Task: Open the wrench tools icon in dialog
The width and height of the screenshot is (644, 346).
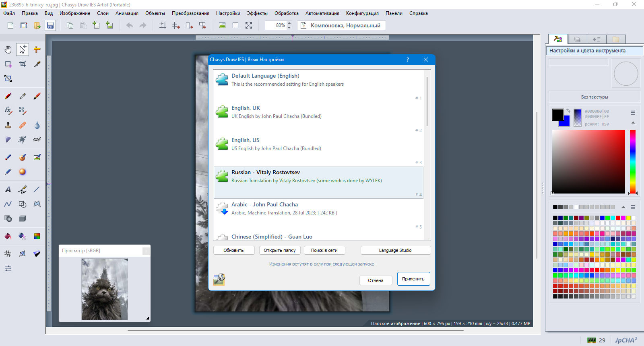Action: click(x=219, y=279)
